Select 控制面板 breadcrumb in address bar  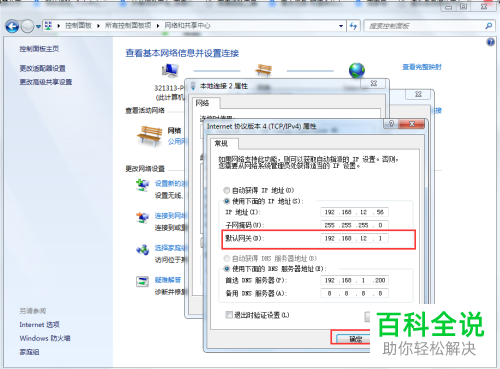click(78, 26)
